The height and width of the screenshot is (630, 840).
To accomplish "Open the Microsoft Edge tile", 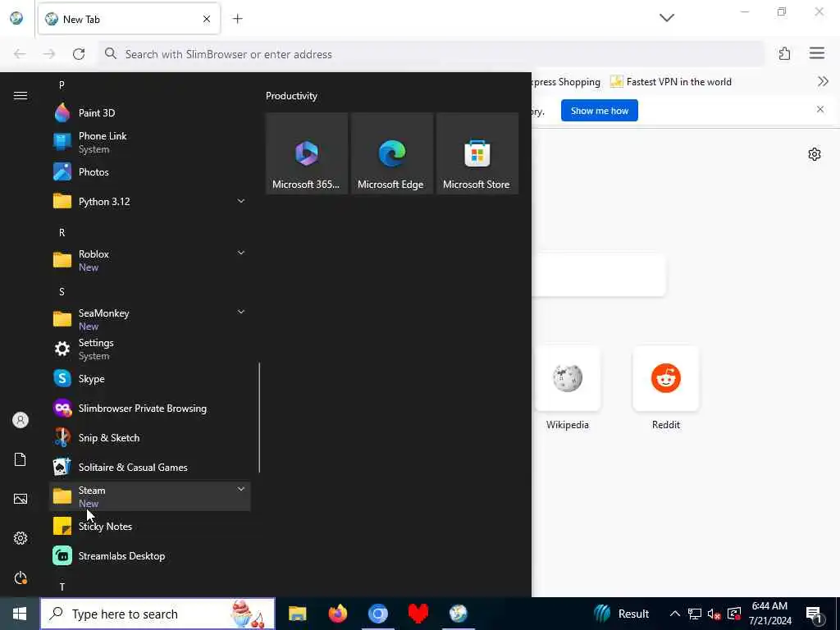I will click(391, 153).
